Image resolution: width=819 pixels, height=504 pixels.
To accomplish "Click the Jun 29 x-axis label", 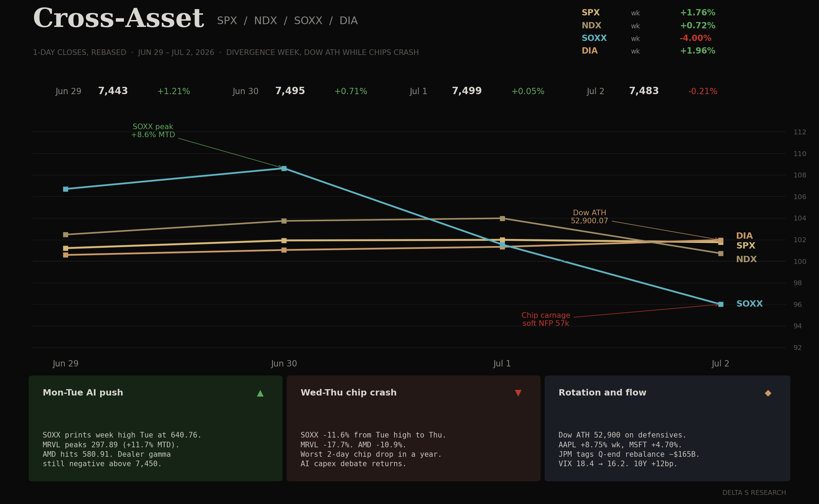I will (65, 364).
